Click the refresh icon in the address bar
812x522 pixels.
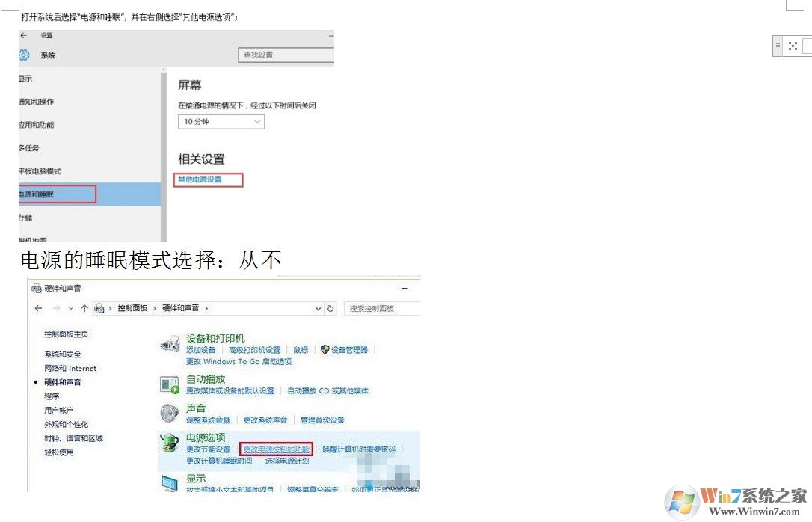pyautogui.click(x=331, y=307)
